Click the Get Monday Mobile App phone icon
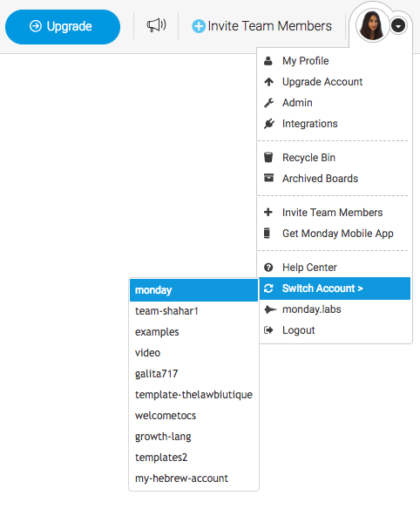This screenshot has width=420, height=509. [x=267, y=233]
